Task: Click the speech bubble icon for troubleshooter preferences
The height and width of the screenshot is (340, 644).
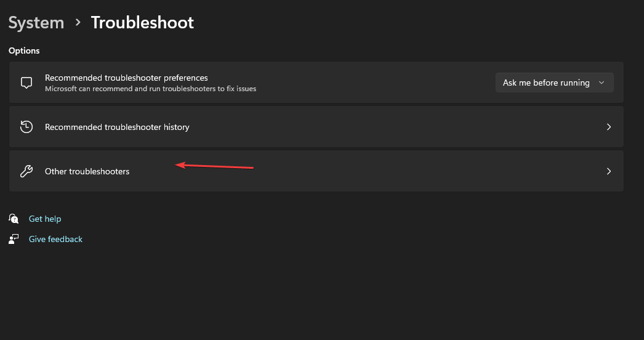Action: coord(26,83)
